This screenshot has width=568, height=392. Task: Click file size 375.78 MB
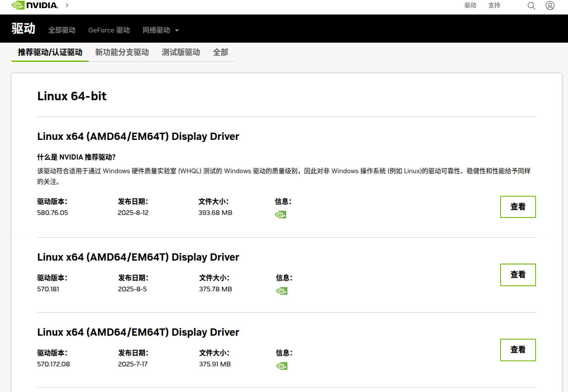215,289
